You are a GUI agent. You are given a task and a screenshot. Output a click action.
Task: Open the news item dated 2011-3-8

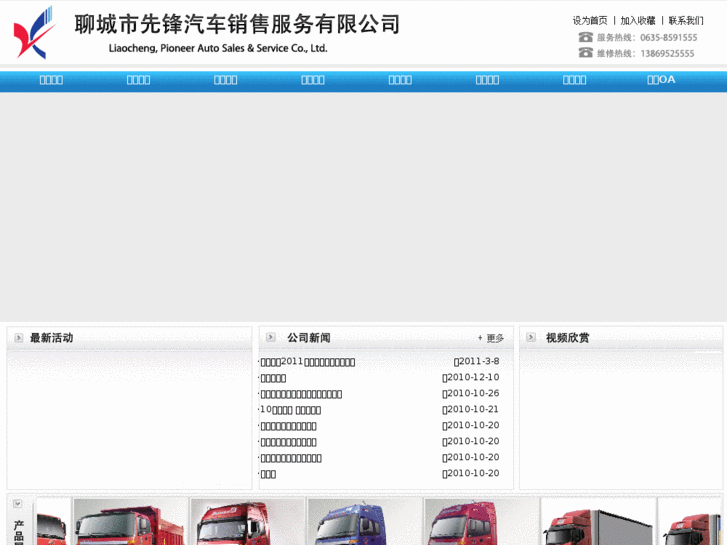tap(308, 362)
